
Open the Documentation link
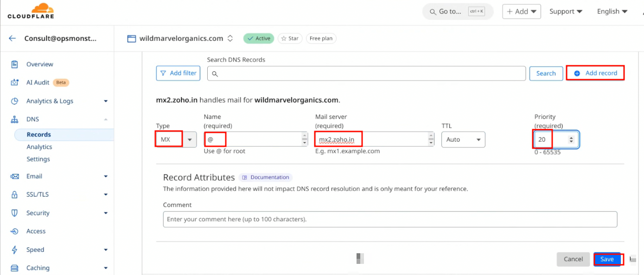point(266,177)
